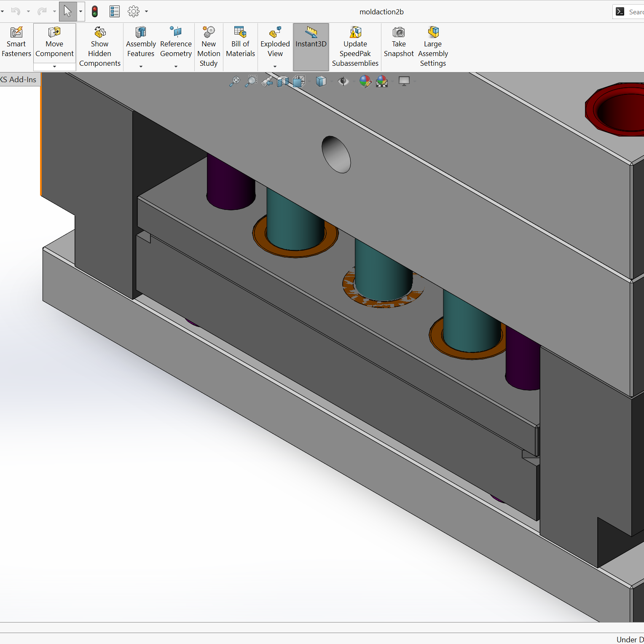Open Hide/Show Items eye menu
644x644 pixels.
[x=343, y=81]
